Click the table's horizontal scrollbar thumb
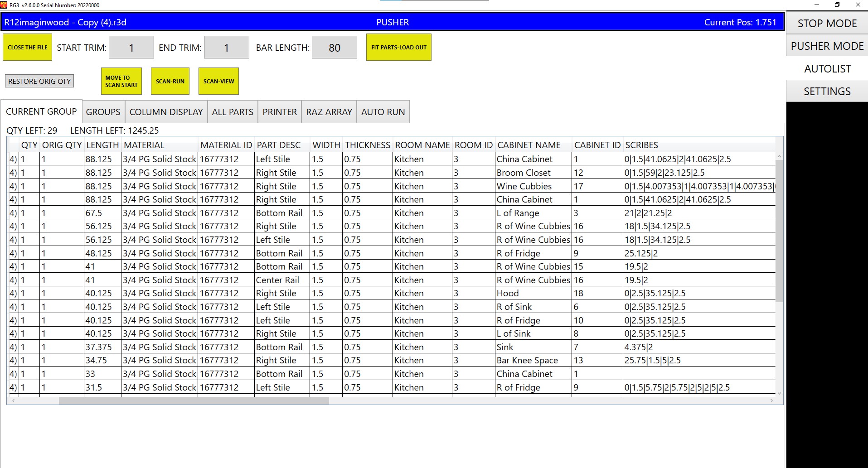Viewport: 868px width, 468px height. tap(194, 401)
